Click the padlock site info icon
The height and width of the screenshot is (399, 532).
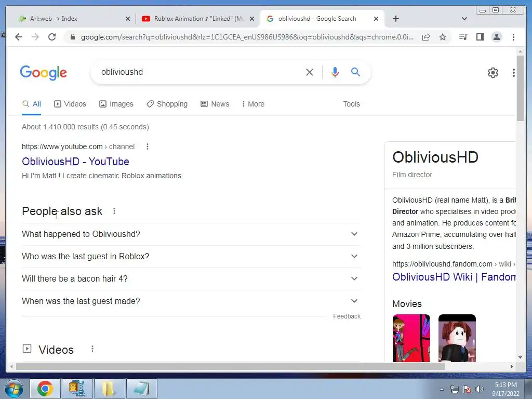coord(72,37)
